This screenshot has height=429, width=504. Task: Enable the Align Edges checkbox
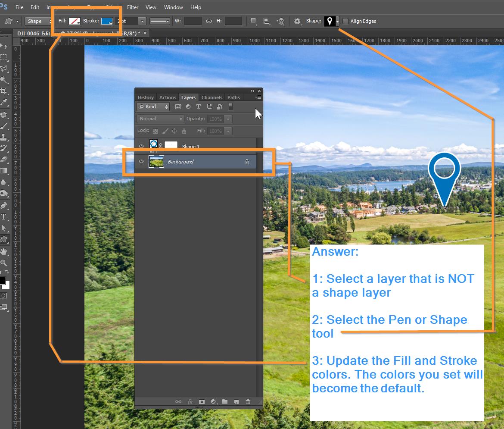345,21
